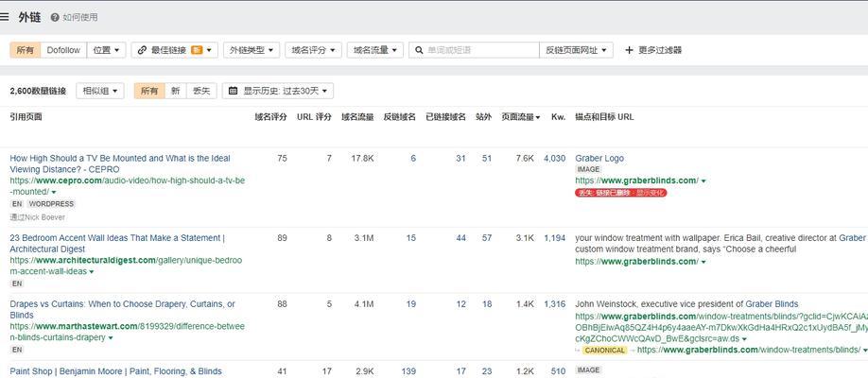This screenshot has width=868, height=378.
Task: Sort by 反链域名 column header
Action: point(400,117)
